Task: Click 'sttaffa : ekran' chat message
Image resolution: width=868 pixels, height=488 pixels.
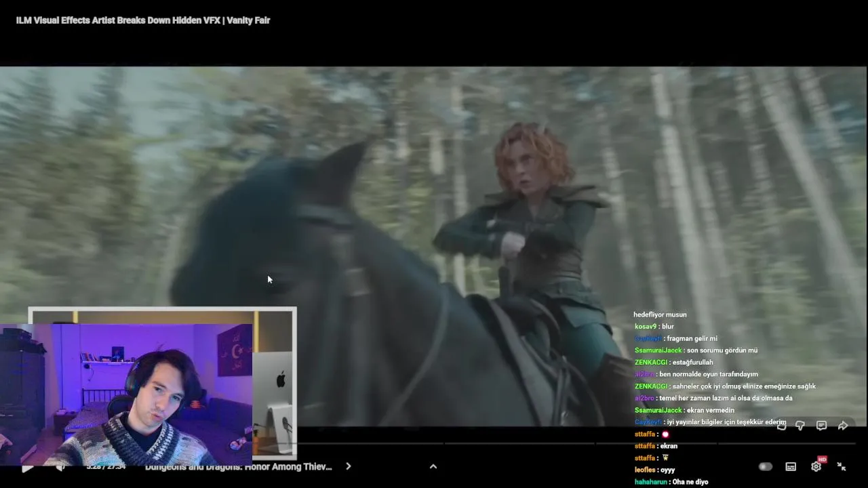Action: [x=656, y=446]
